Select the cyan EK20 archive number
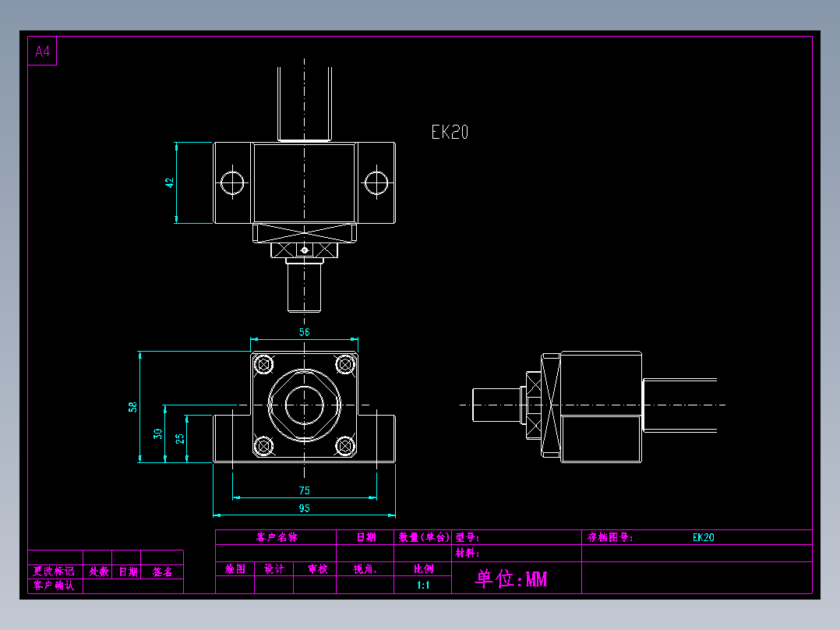The height and width of the screenshot is (630, 840). pyautogui.click(x=704, y=537)
